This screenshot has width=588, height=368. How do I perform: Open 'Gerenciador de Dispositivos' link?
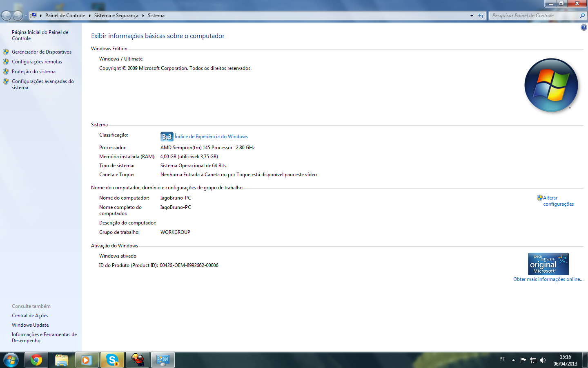coord(42,52)
